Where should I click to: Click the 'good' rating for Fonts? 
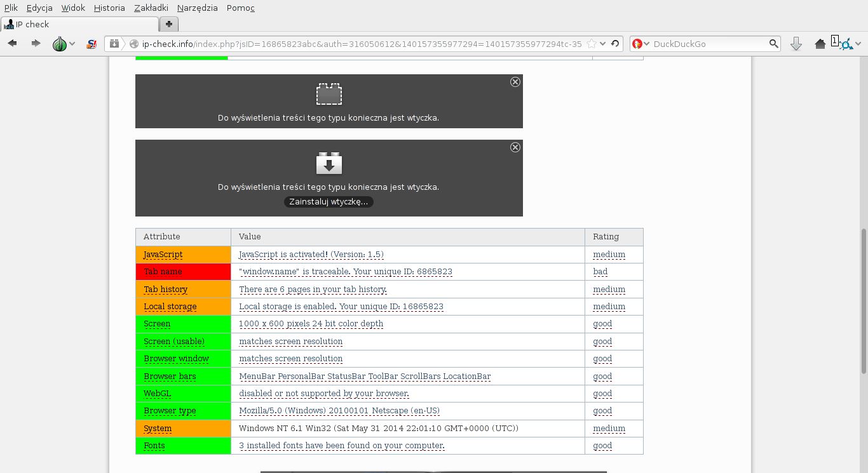tap(602, 446)
